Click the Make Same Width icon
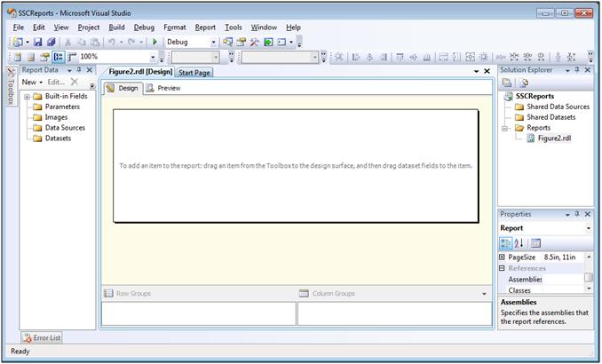Viewport: 602px width, 364px height. pyautogui.click(x=443, y=57)
